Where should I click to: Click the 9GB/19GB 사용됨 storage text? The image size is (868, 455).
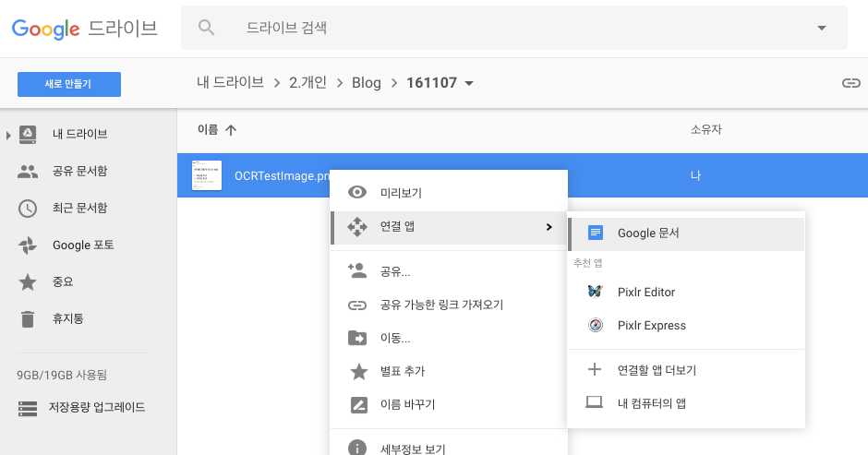62,375
